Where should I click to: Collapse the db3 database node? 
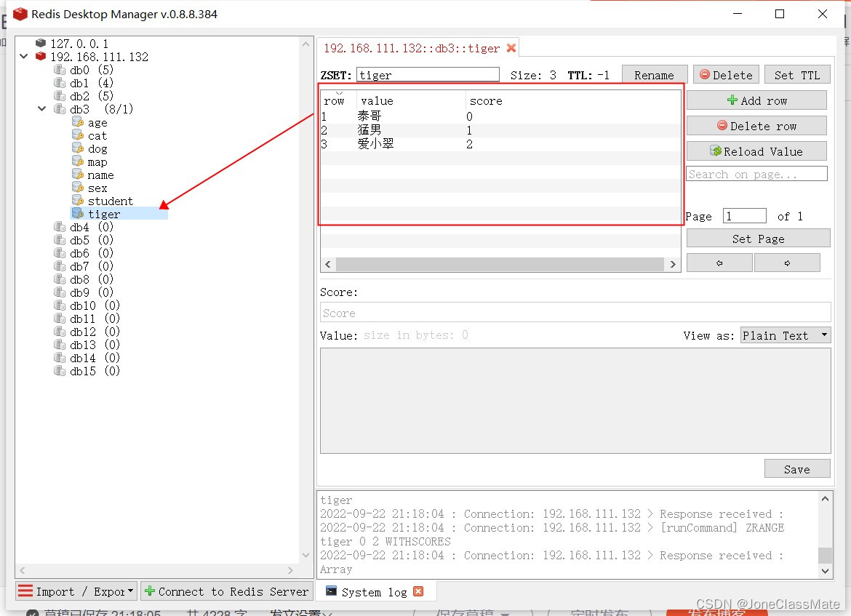pyautogui.click(x=41, y=108)
